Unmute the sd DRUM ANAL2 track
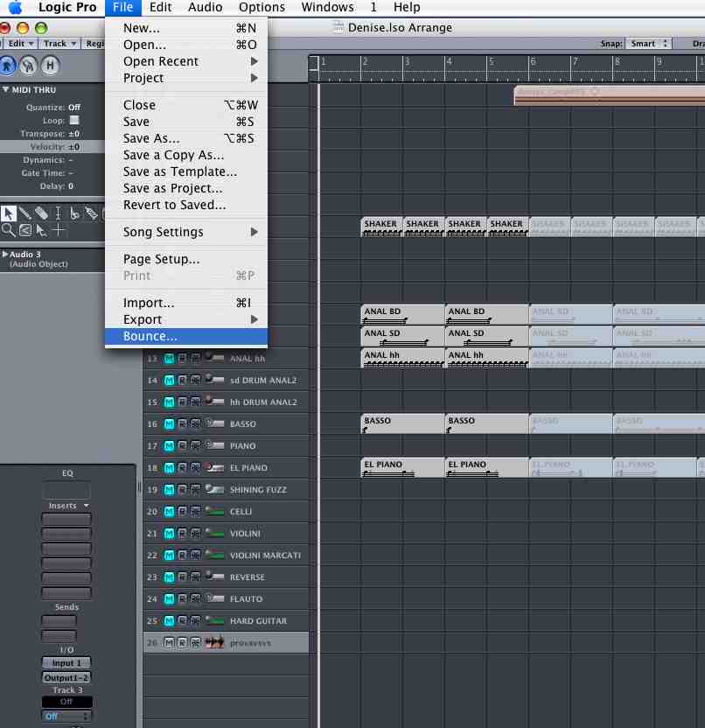Image resolution: width=705 pixels, height=728 pixels. [x=169, y=381]
